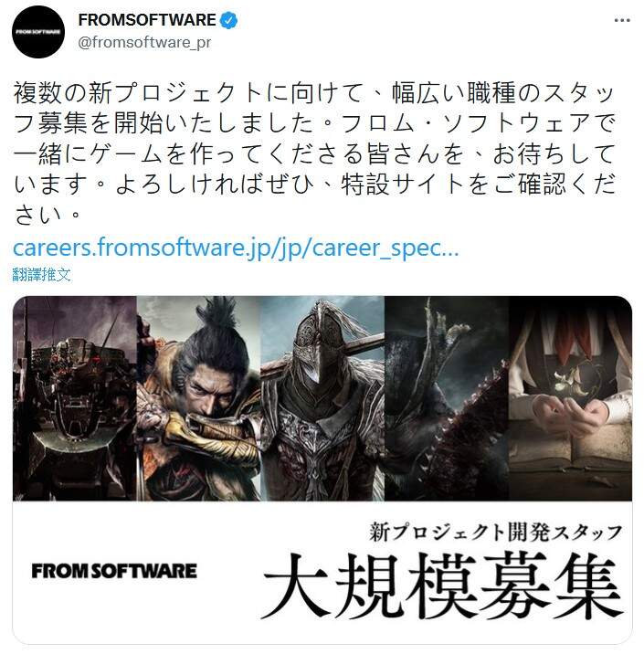Click the white banner area of the card
The width and height of the screenshot is (644, 654).
tap(322, 572)
